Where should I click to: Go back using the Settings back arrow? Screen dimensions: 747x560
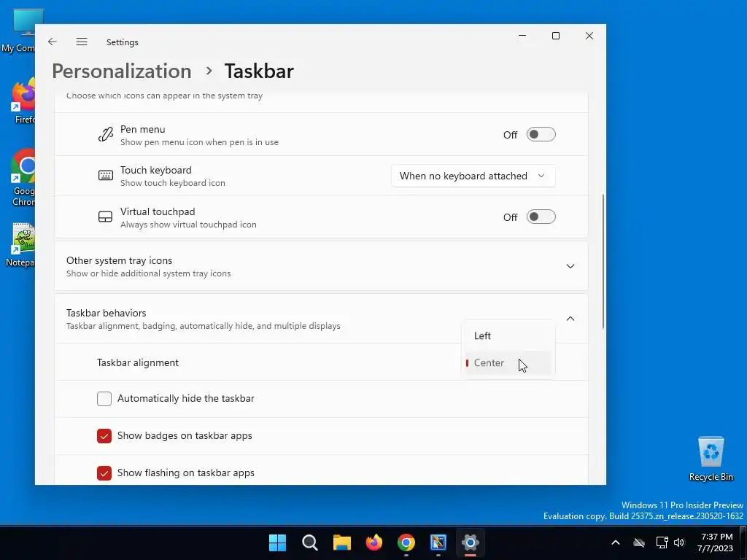(x=53, y=42)
